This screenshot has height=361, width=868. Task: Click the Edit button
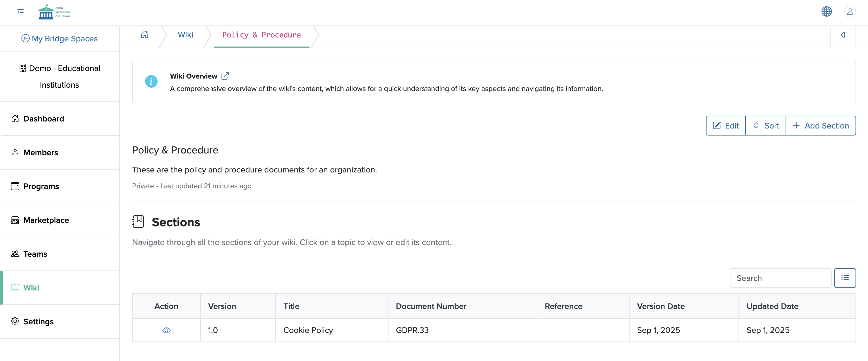[726, 126]
